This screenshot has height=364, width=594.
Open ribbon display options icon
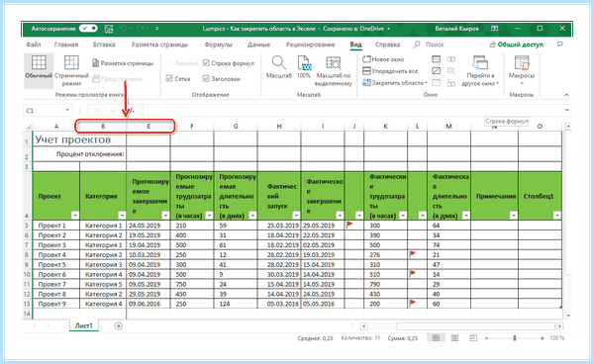(x=494, y=29)
